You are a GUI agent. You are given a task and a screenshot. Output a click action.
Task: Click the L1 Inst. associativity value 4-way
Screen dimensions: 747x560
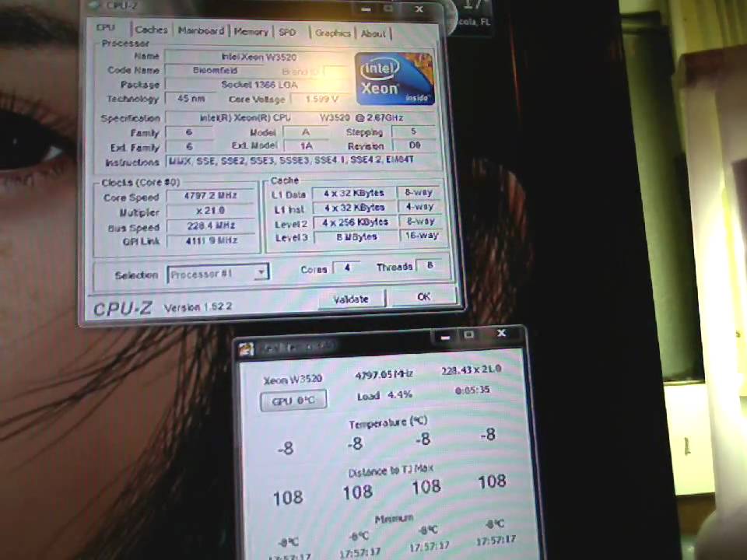419,207
